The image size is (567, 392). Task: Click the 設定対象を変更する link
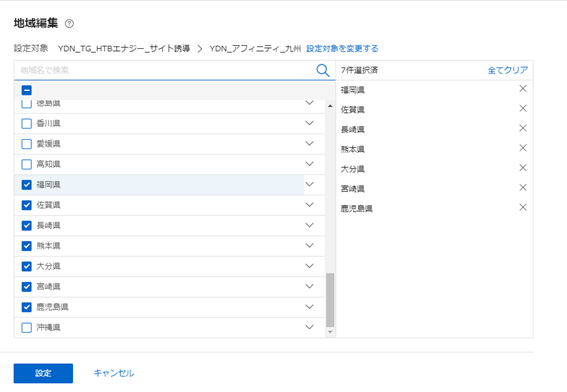pyautogui.click(x=342, y=48)
